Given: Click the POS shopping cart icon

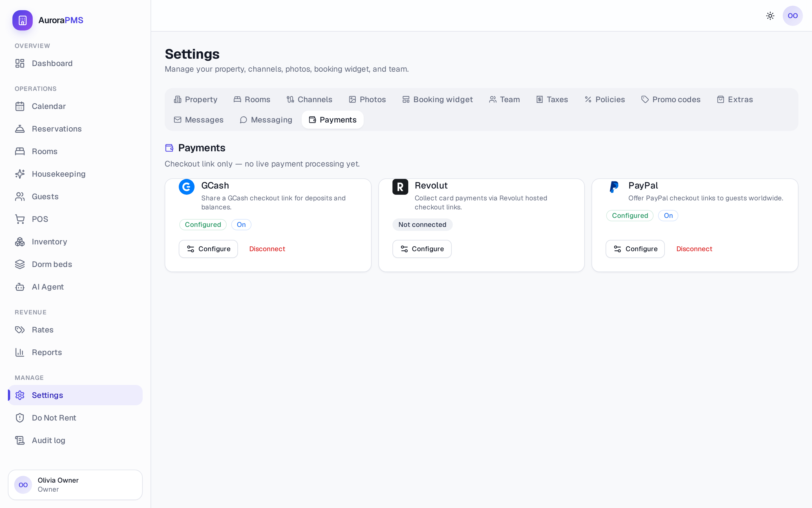Looking at the screenshot, I should coord(20,219).
